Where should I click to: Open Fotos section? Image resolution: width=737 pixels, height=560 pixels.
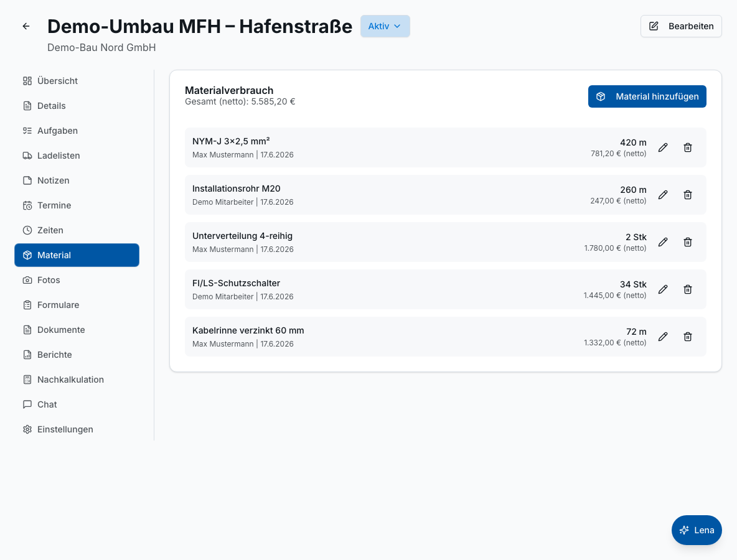[77, 280]
